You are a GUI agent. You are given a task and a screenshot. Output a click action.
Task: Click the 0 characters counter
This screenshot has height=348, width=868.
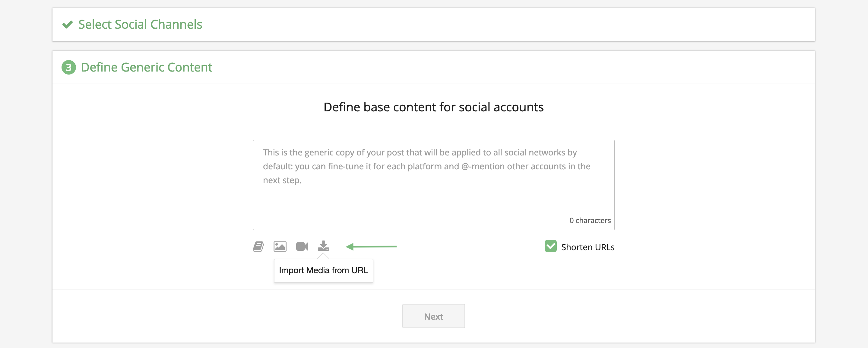tap(590, 220)
